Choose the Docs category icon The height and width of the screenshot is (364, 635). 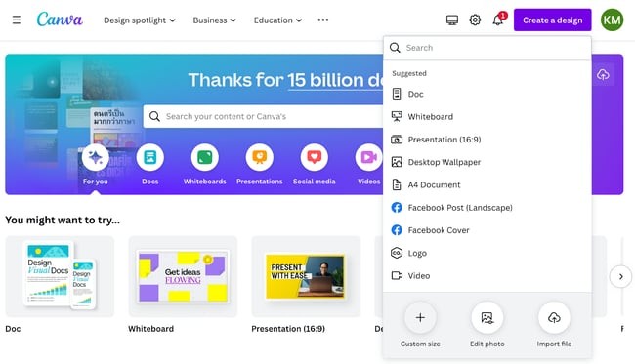tap(149, 157)
